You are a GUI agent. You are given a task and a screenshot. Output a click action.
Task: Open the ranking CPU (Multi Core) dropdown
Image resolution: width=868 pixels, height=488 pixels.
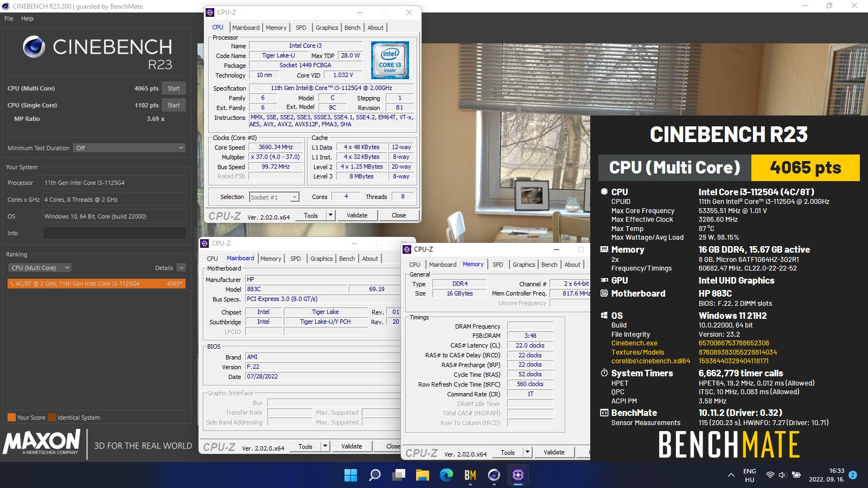40,268
